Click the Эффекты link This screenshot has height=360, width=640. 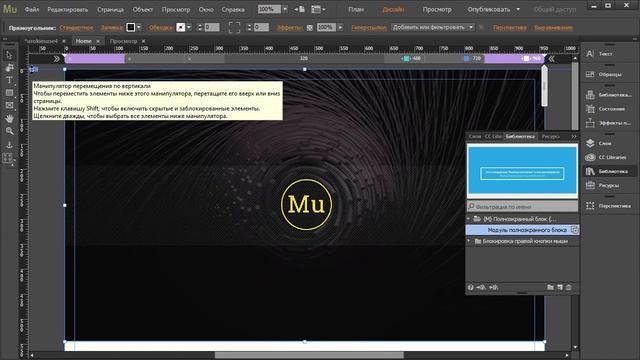pyautogui.click(x=290, y=28)
